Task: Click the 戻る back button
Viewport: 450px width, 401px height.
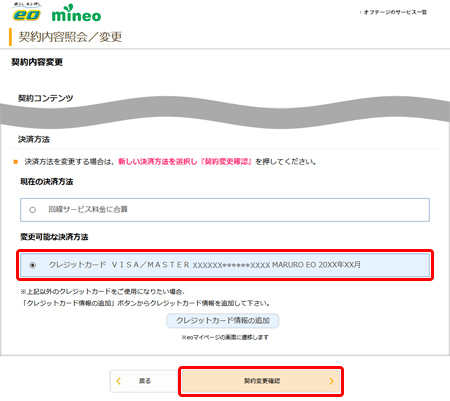Action: coord(144,381)
